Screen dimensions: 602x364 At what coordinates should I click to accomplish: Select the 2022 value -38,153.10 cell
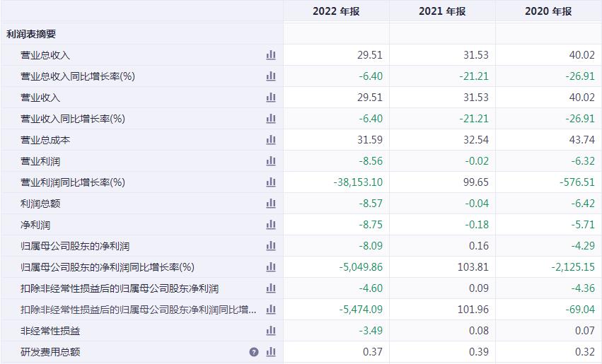tap(358, 182)
